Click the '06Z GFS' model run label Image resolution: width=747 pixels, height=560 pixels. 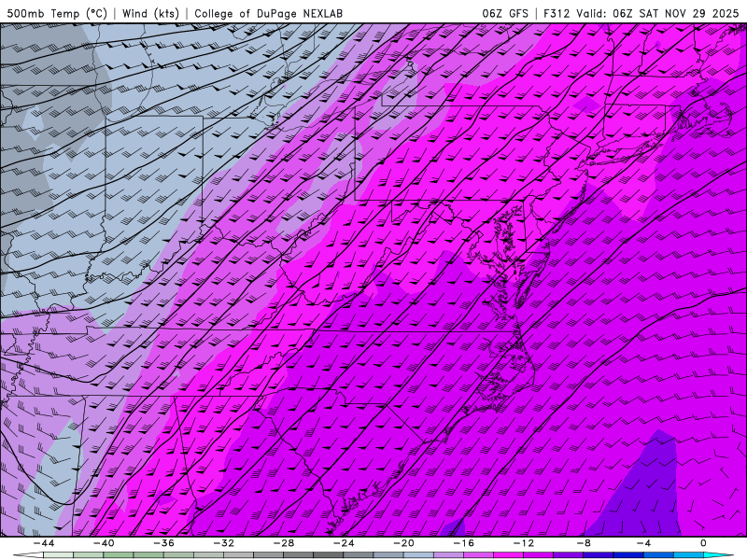(505, 13)
